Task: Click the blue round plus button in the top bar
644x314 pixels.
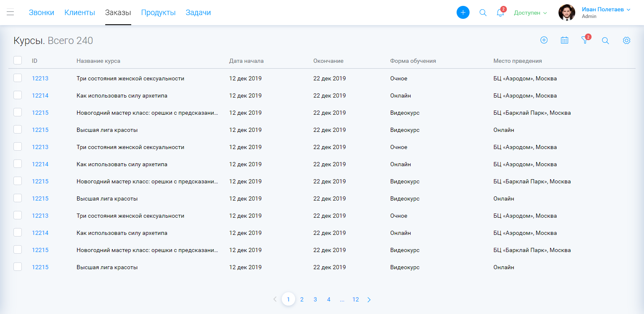Action: (x=463, y=13)
